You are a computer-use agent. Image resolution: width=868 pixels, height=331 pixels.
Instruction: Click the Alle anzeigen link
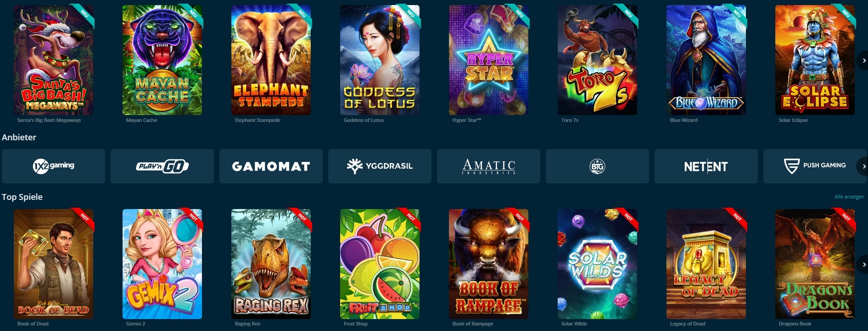(849, 197)
